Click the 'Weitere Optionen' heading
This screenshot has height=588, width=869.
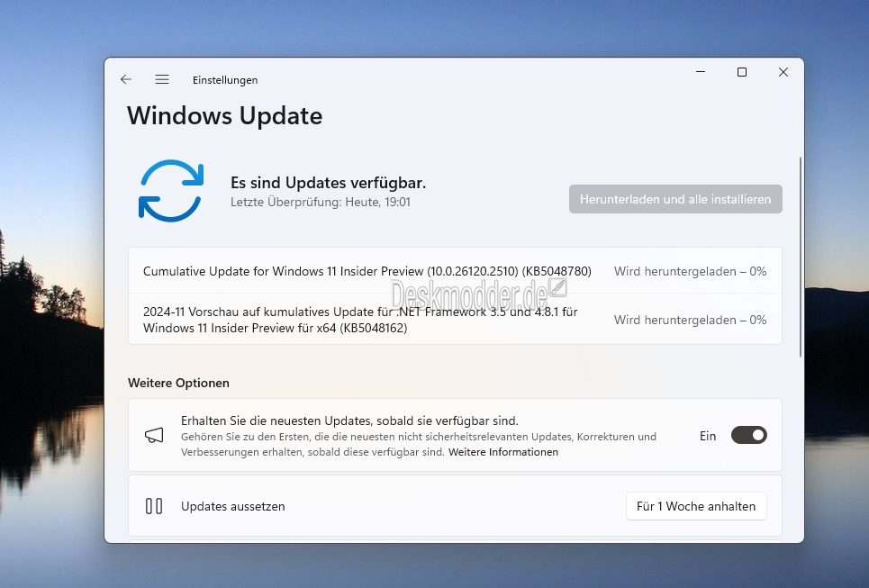coord(178,383)
